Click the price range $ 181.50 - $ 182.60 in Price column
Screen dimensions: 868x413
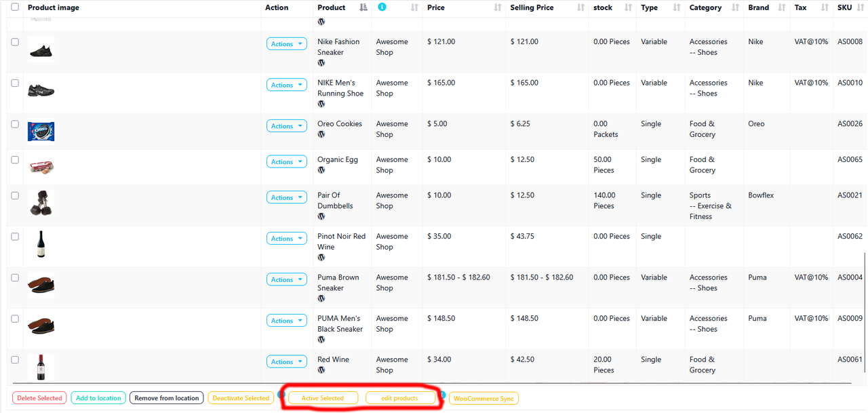coord(458,277)
